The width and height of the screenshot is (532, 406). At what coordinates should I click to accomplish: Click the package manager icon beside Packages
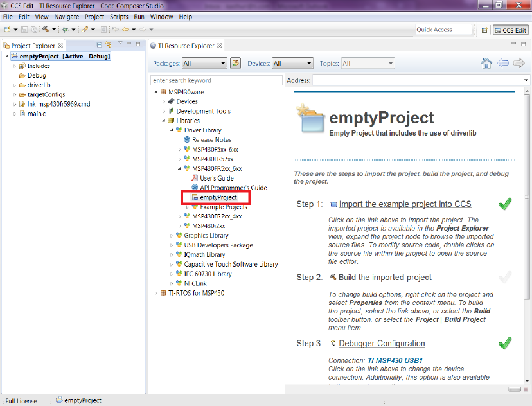click(x=235, y=63)
